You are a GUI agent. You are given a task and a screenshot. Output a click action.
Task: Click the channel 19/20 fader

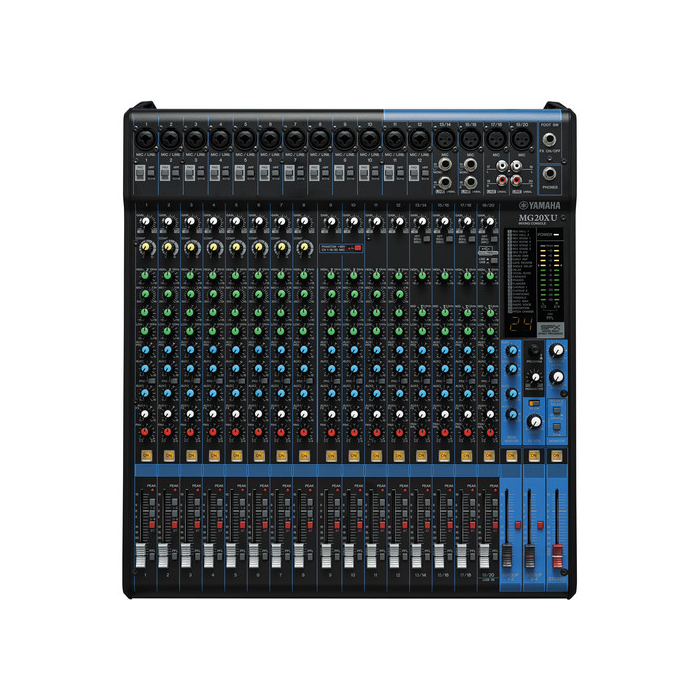484,555
